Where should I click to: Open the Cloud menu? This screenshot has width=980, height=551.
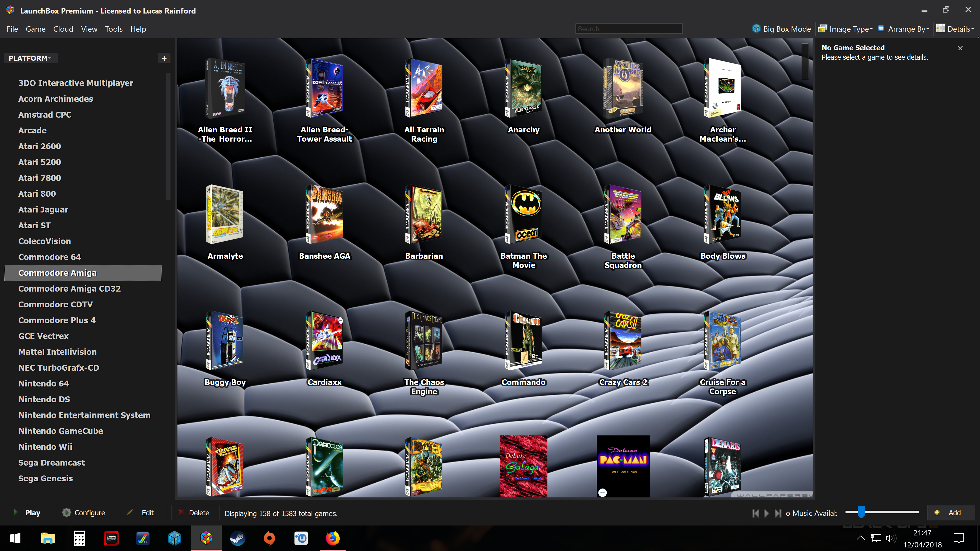(x=63, y=29)
